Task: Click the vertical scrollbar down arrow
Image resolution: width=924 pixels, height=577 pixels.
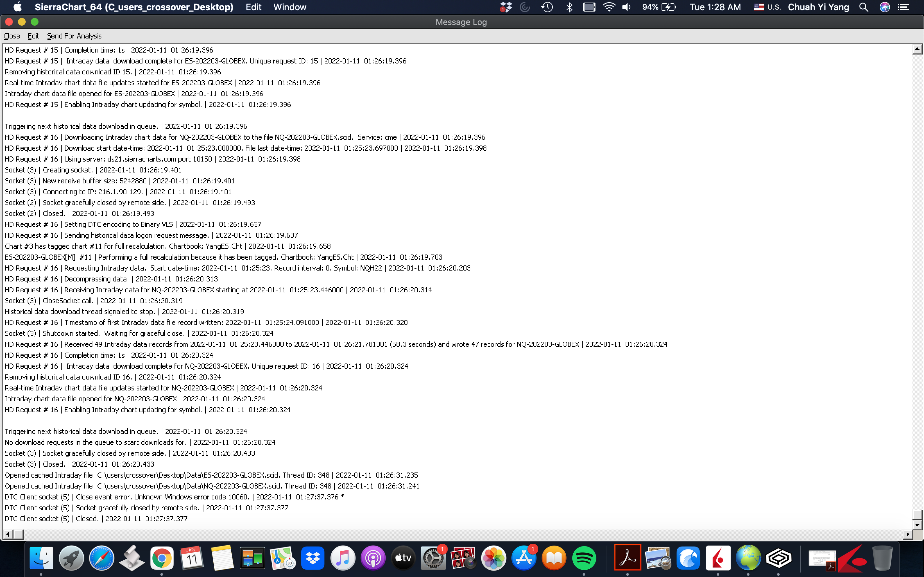Action: pyautogui.click(x=917, y=525)
